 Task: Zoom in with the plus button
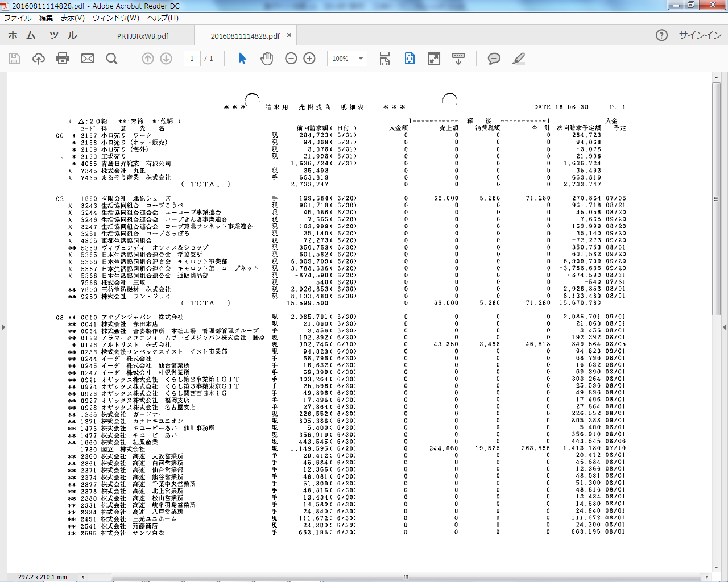pos(309,59)
